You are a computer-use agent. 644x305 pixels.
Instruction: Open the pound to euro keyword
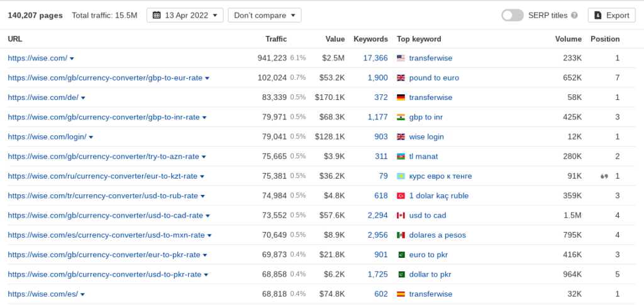pos(434,78)
